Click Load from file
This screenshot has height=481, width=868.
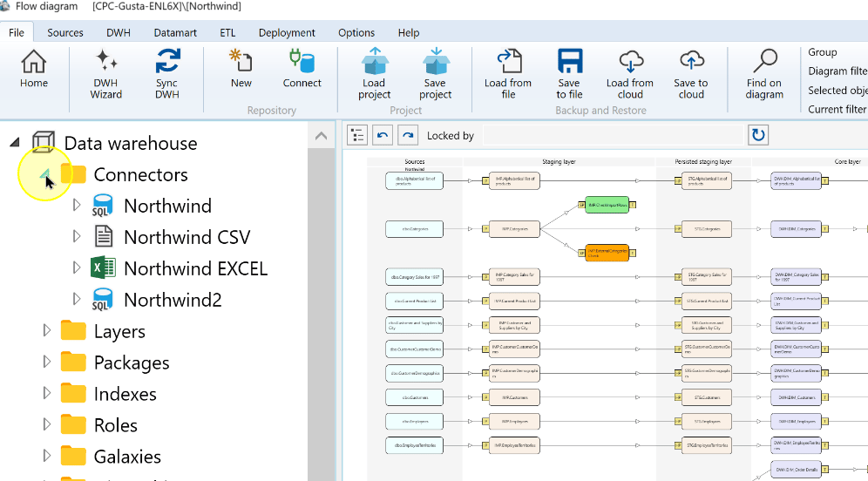tap(508, 74)
